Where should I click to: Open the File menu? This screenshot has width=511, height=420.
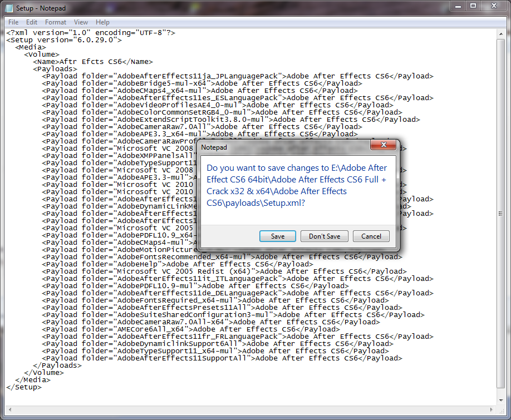tap(13, 22)
